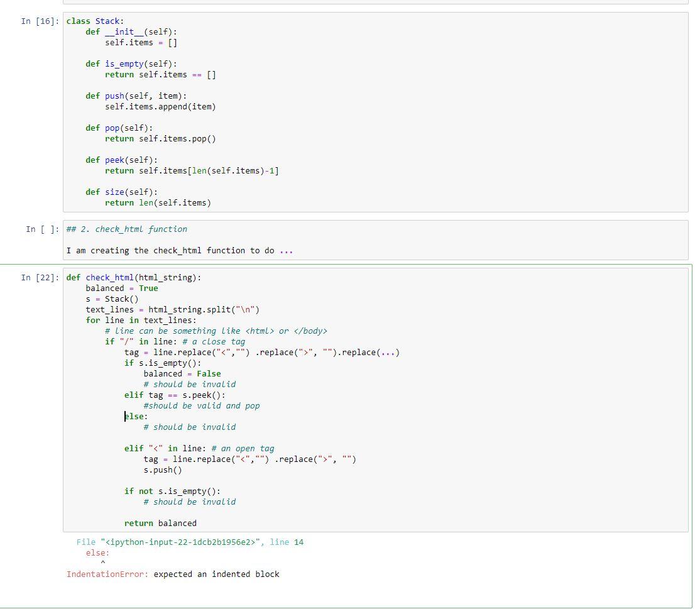Click the 'return self.items.pop()' line
700x609 pixels.
point(160,139)
